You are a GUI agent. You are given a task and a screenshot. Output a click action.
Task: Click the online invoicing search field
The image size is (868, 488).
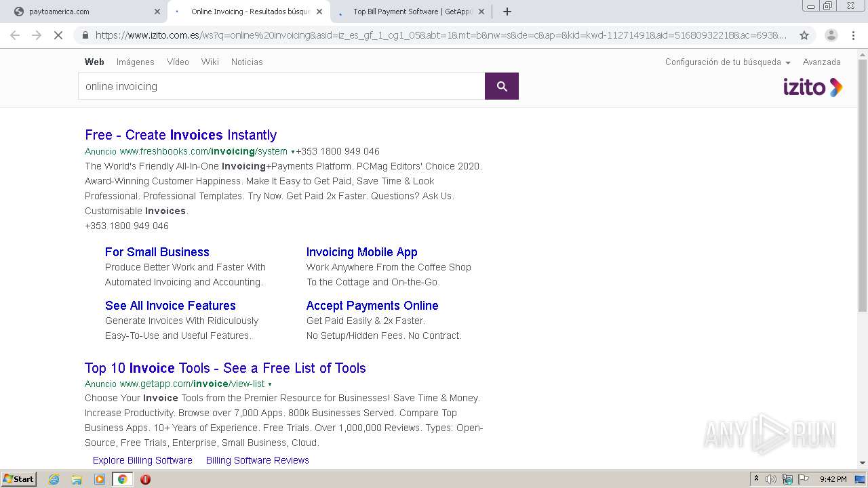(281, 86)
